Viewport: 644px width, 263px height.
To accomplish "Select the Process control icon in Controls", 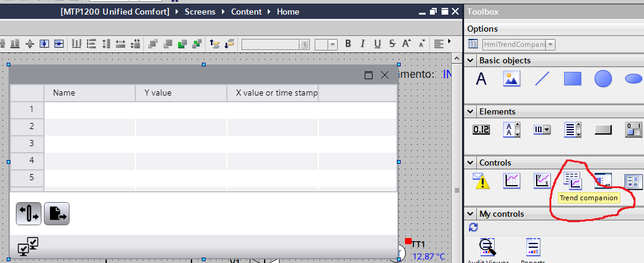I will 633,181.
